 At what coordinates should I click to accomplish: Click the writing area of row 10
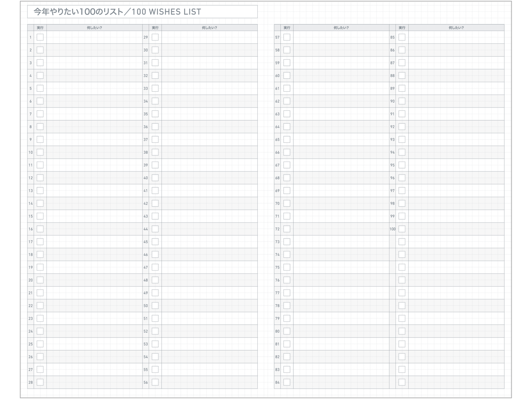(x=95, y=152)
